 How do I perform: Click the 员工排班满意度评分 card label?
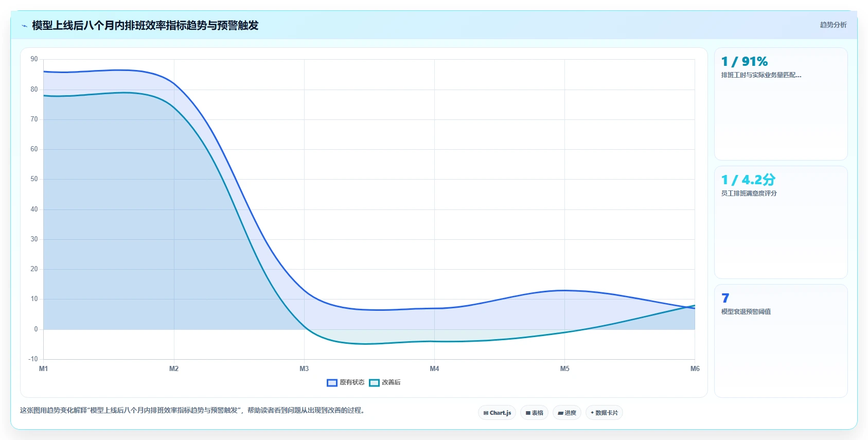click(749, 193)
